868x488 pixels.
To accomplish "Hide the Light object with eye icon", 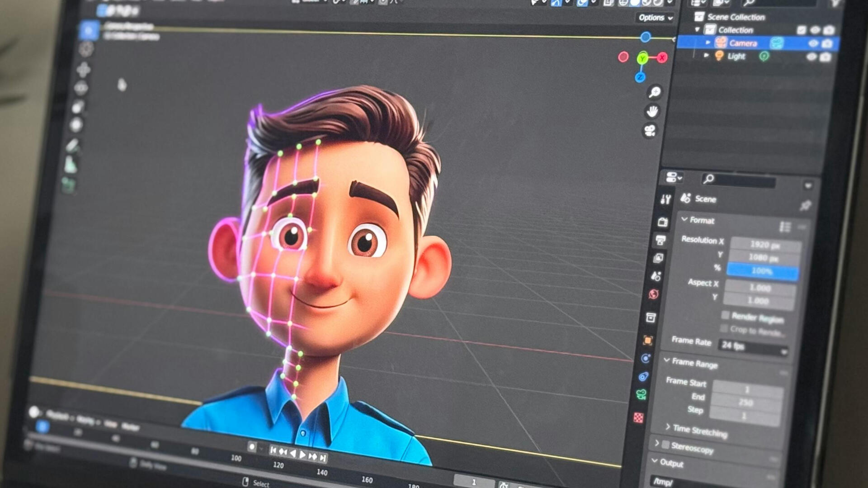I will point(811,57).
